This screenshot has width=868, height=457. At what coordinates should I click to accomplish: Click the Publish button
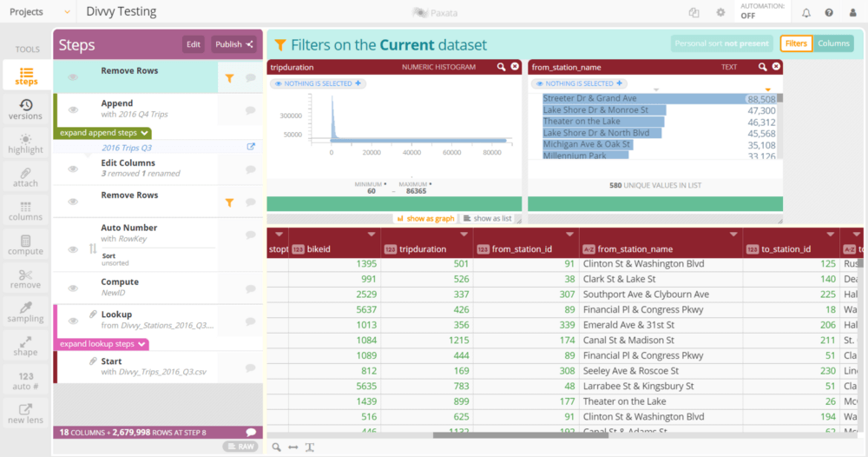233,44
